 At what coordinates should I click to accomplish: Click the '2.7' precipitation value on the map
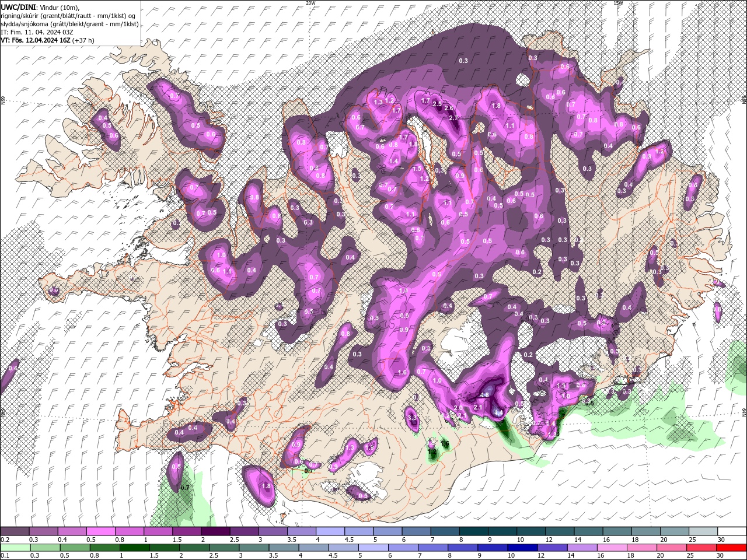(x=453, y=118)
